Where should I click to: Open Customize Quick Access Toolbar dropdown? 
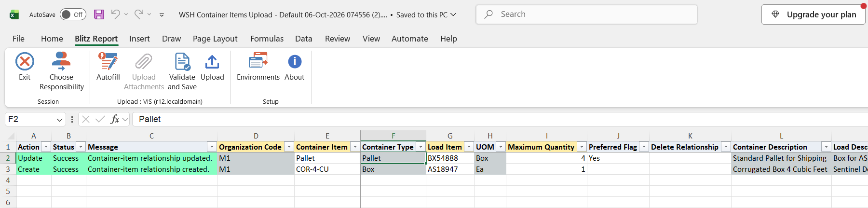coord(162,15)
